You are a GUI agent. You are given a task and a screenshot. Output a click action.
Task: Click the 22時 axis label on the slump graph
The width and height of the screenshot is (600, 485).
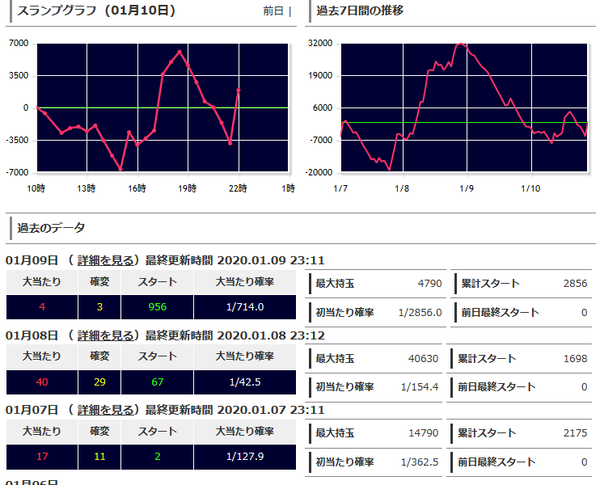tap(238, 188)
